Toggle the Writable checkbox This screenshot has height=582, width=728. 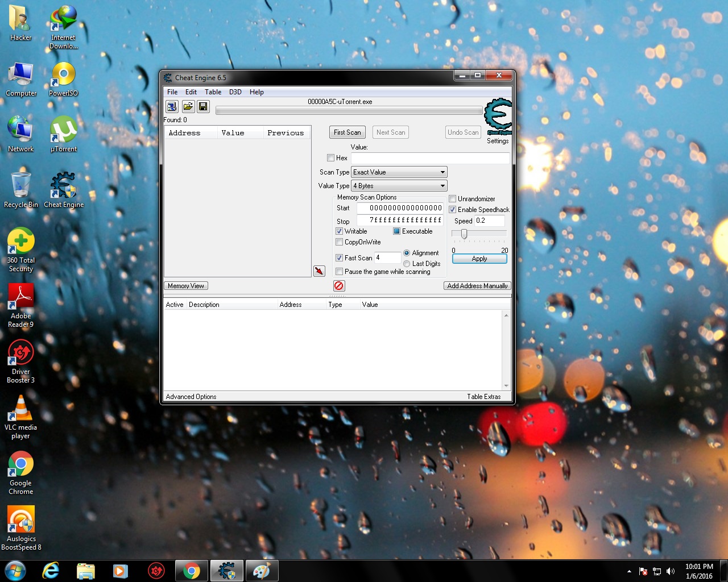(339, 231)
